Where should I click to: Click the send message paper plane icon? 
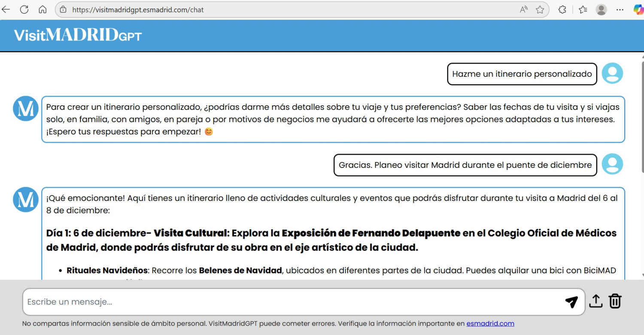[x=571, y=302]
